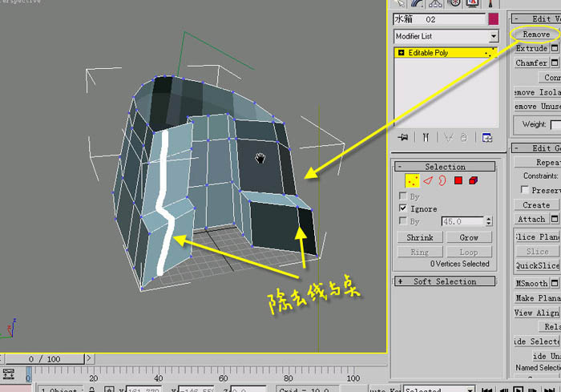Click the 0 Vertices Selected text
The height and width of the screenshot is (392, 561).
[x=460, y=264]
